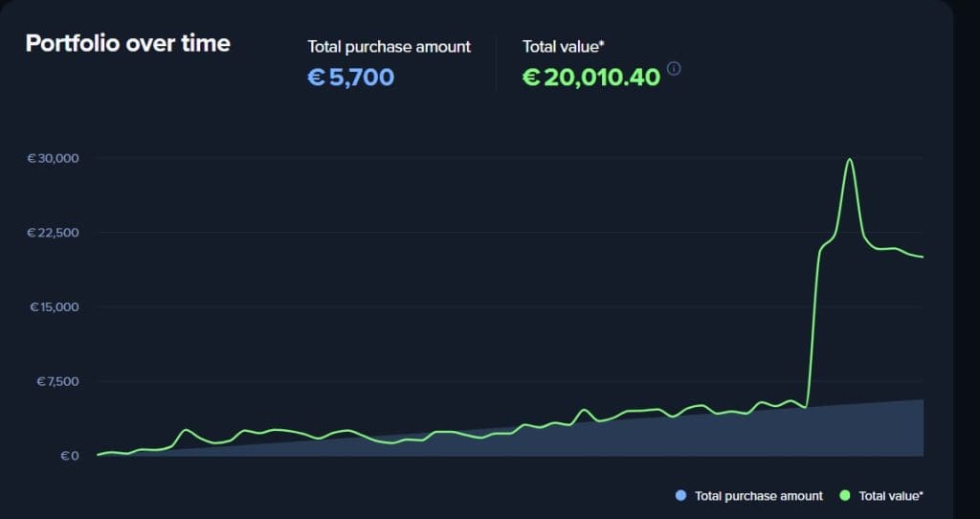The width and height of the screenshot is (980, 519).
Task: Click the info icon beside Total value
Action: (674, 69)
